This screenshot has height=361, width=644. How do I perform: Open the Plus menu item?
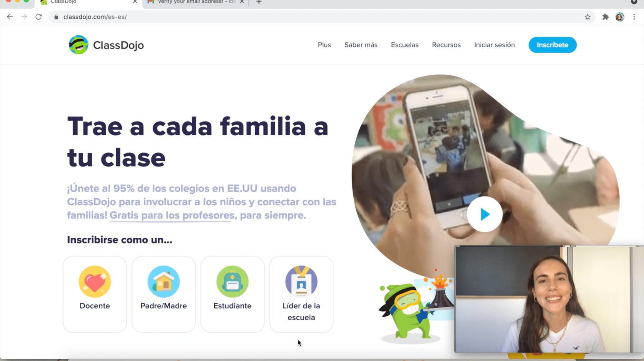(324, 45)
